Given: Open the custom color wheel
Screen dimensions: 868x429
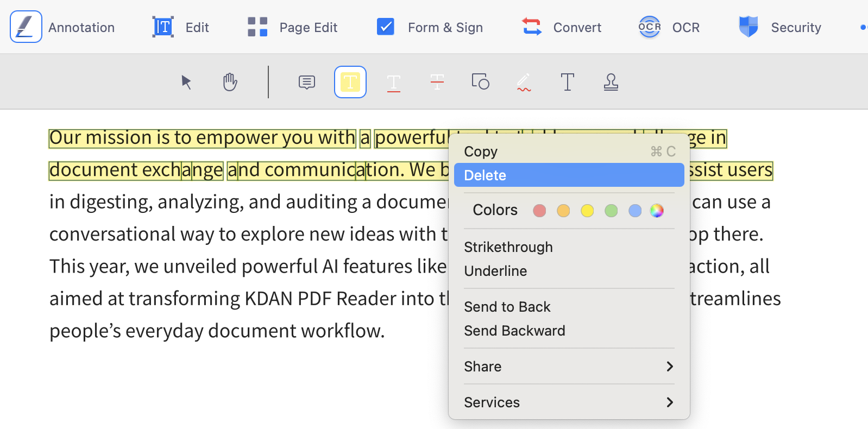Looking at the screenshot, I should point(657,211).
